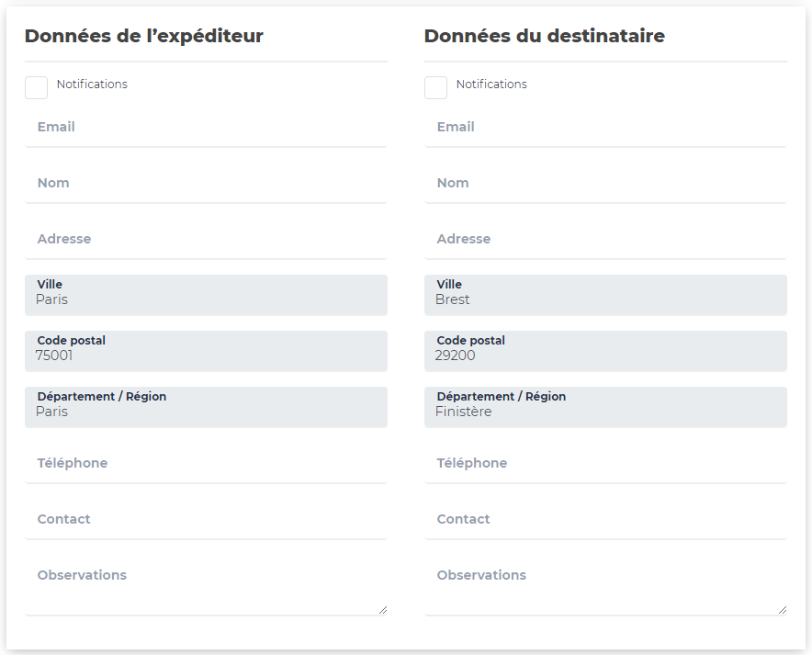Click the sender Email field

pyautogui.click(x=206, y=128)
